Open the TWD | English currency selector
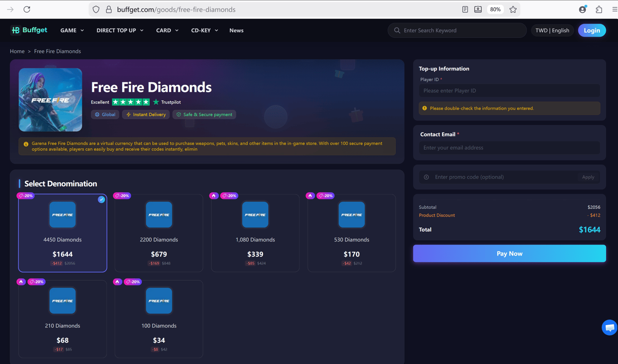Image resolution: width=618 pixels, height=364 pixels. tap(552, 30)
